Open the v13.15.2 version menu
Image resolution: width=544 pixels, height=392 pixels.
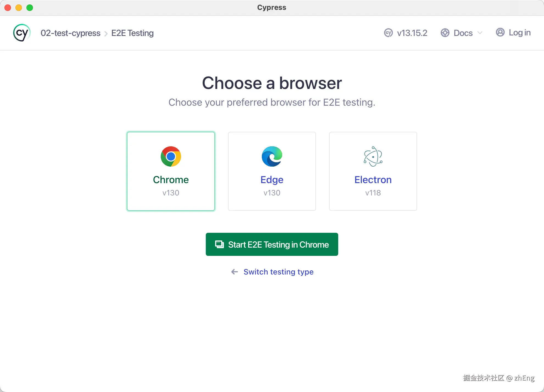click(412, 33)
